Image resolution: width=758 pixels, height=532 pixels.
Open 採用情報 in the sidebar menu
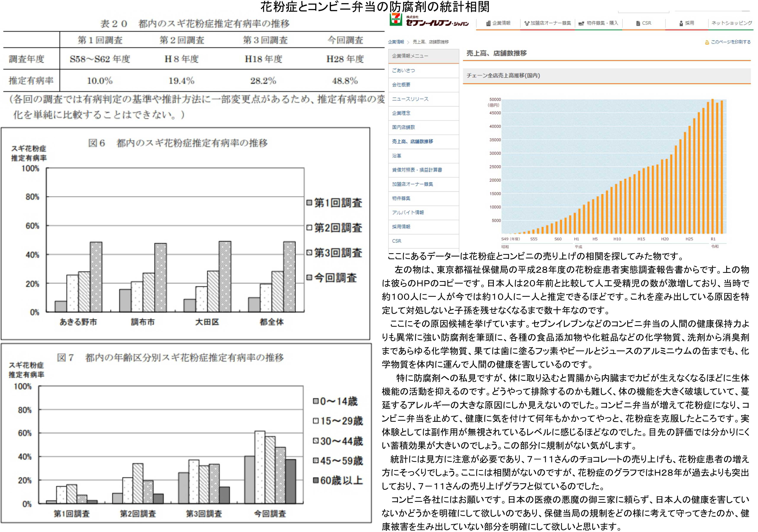coord(423,227)
